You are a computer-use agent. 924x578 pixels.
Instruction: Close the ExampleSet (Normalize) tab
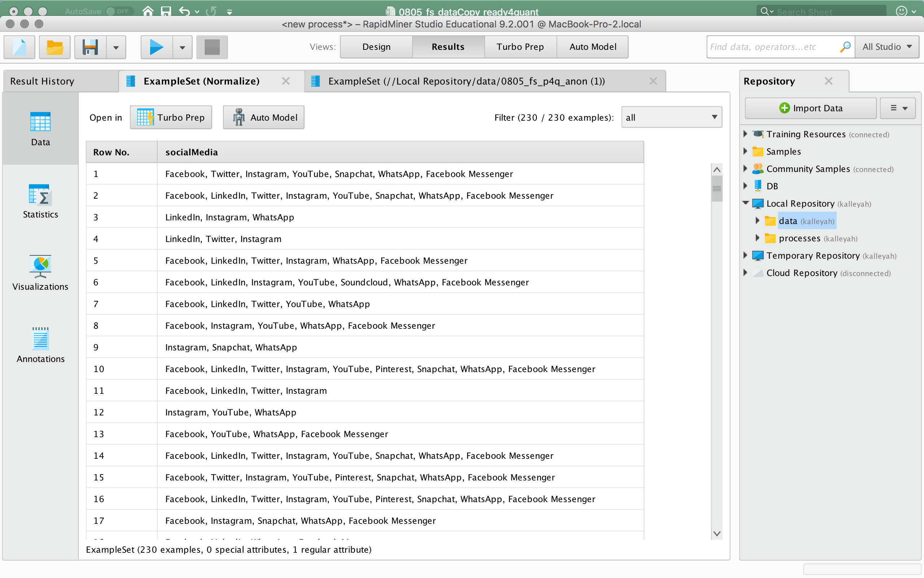[286, 81]
